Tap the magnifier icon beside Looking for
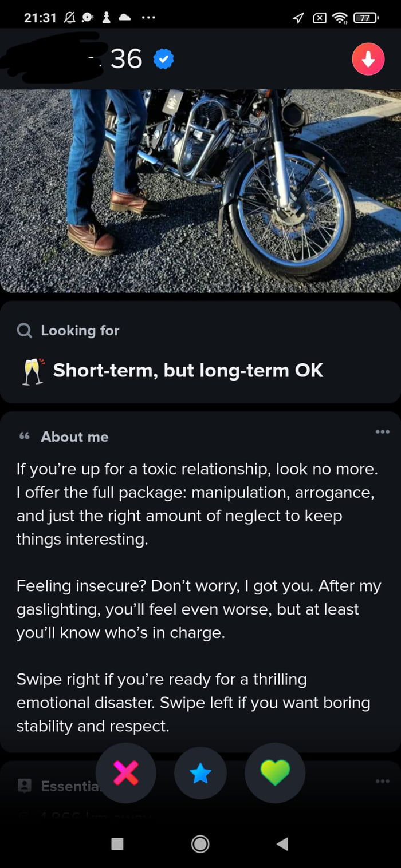 pos(23,330)
